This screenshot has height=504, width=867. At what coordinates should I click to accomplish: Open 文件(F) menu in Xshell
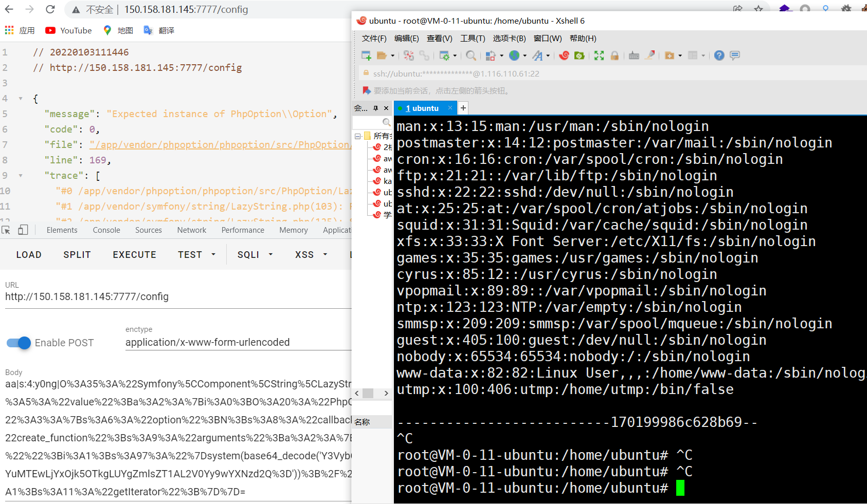pyautogui.click(x=374, y=39)
